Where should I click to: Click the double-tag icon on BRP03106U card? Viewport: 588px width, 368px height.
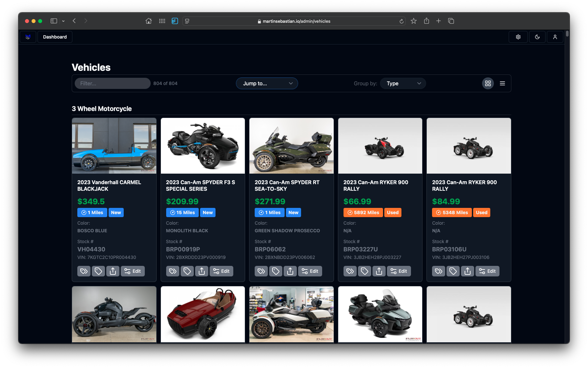pos(439,271)
